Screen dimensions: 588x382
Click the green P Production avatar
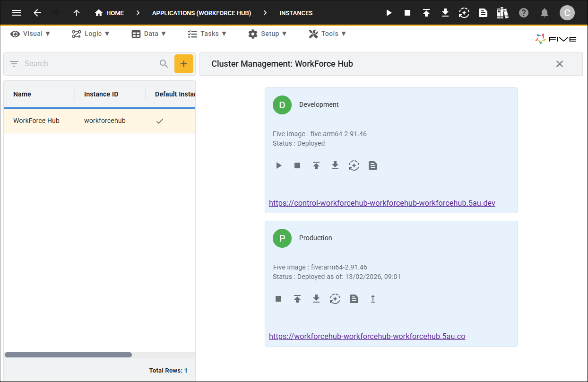[x=282, y=238]
